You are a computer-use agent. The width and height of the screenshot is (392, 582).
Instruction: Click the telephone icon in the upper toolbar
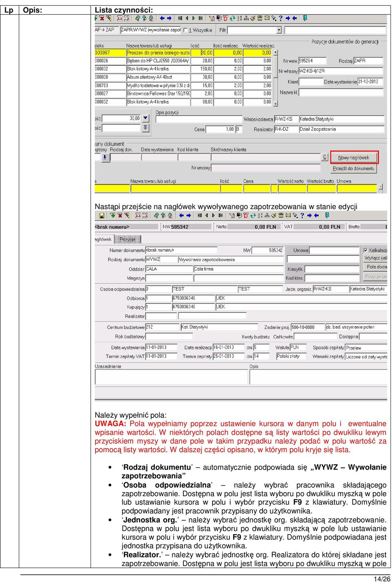[259, 18]
